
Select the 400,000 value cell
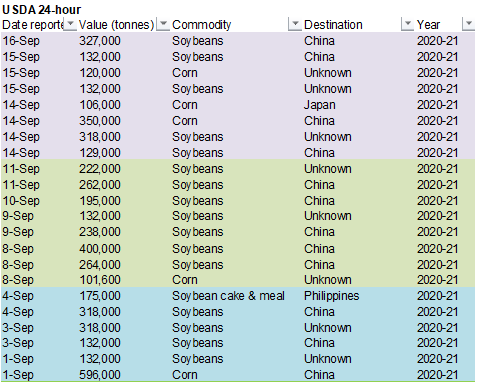click(x=100, y=249)
